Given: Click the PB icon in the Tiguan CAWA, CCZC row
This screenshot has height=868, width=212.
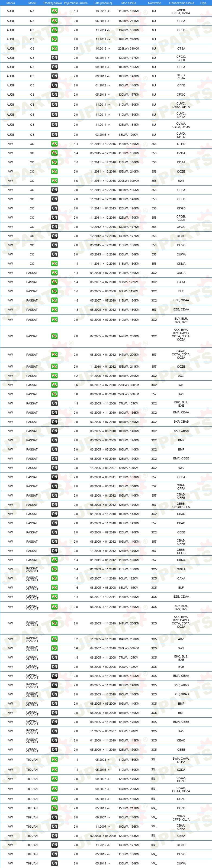Looking at the screenshot, I should [x=54, y=779].
